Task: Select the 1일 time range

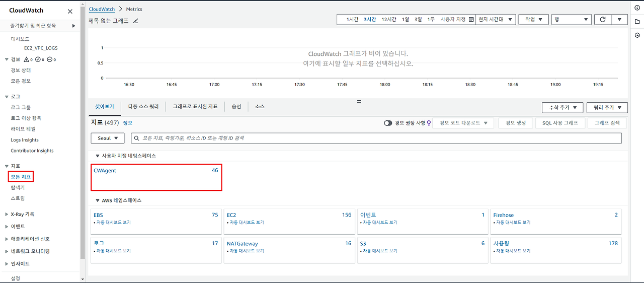Action: pos(406,20)
